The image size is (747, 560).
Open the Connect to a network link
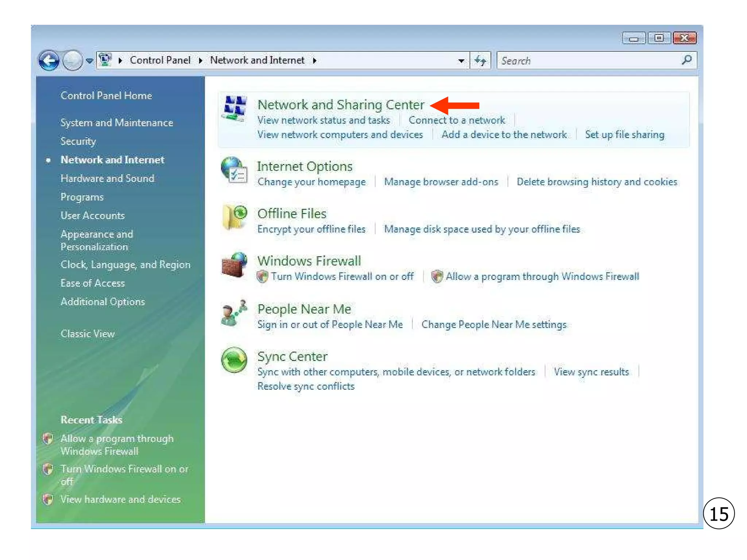457,120
